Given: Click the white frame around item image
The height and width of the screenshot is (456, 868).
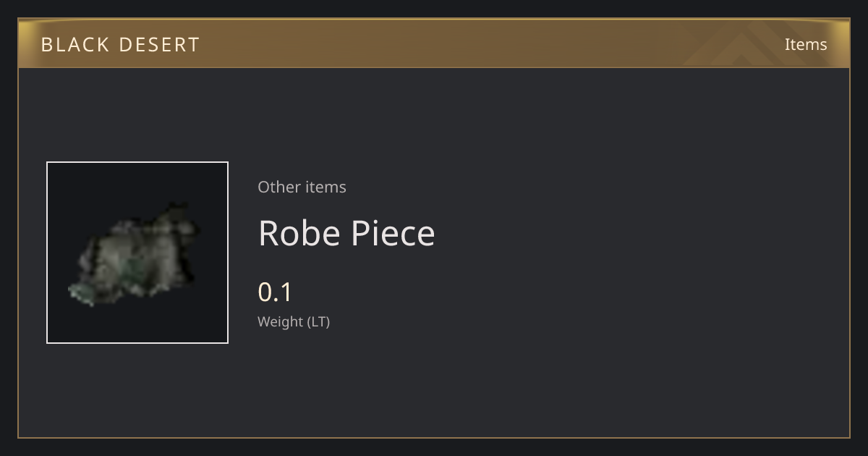Looking at the screenshot, I should (137, 162).
